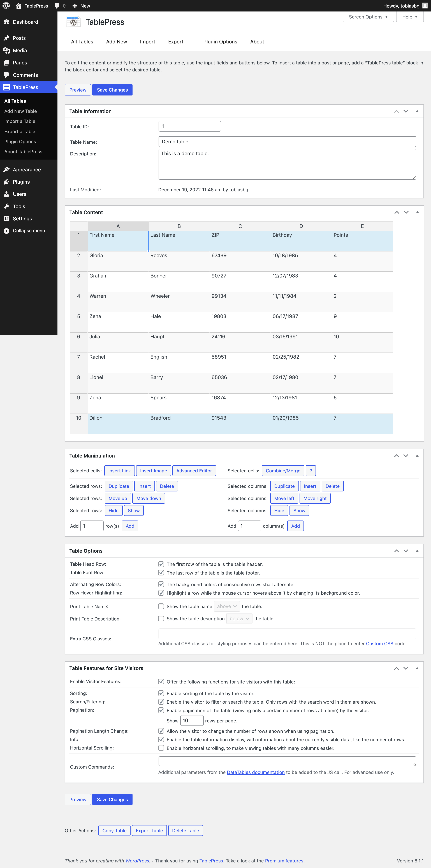Open the Import tab
Viewport: 431px width, 868px height.
click(x=147, y=42)
